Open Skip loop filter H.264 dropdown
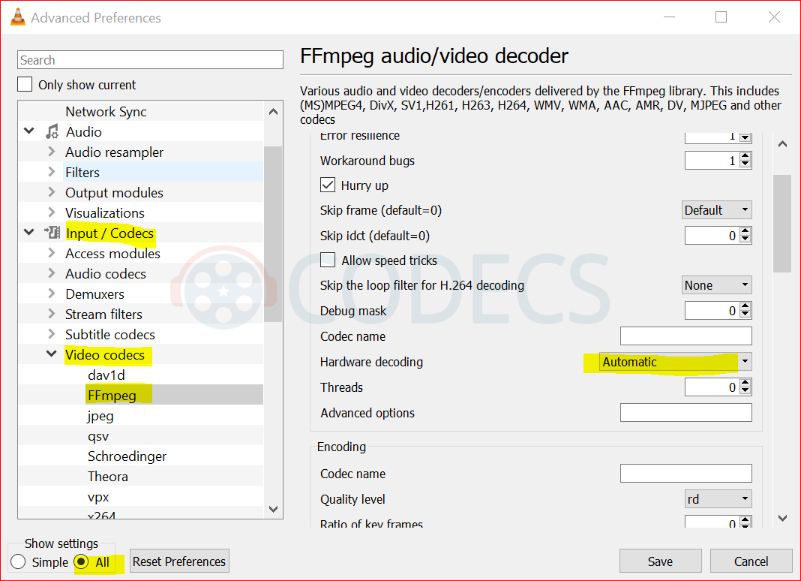801x581 pixels. click(x=716, y=285)
